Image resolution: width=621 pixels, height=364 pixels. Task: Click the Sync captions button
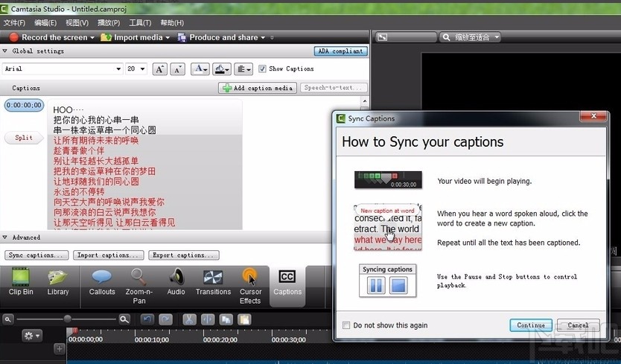(36, 255)
